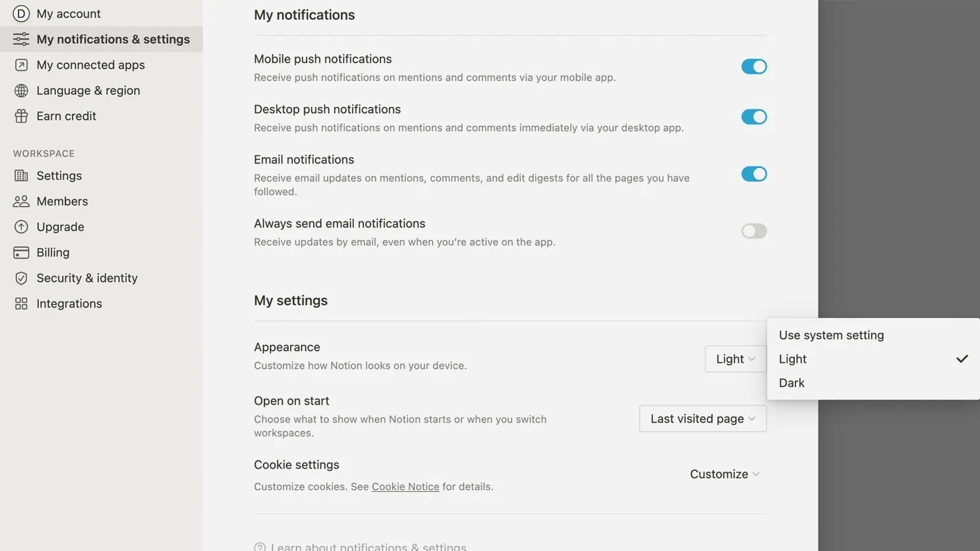The height and width of the screenshot is (551, 980).
Task: Turn off Desktop push notifications switch
Action: point(753,116)
